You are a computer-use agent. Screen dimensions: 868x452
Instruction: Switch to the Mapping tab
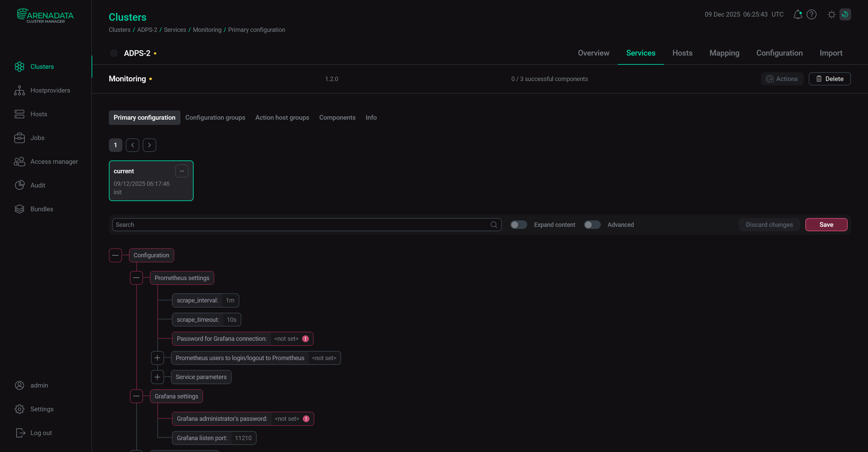click(724, 53)
